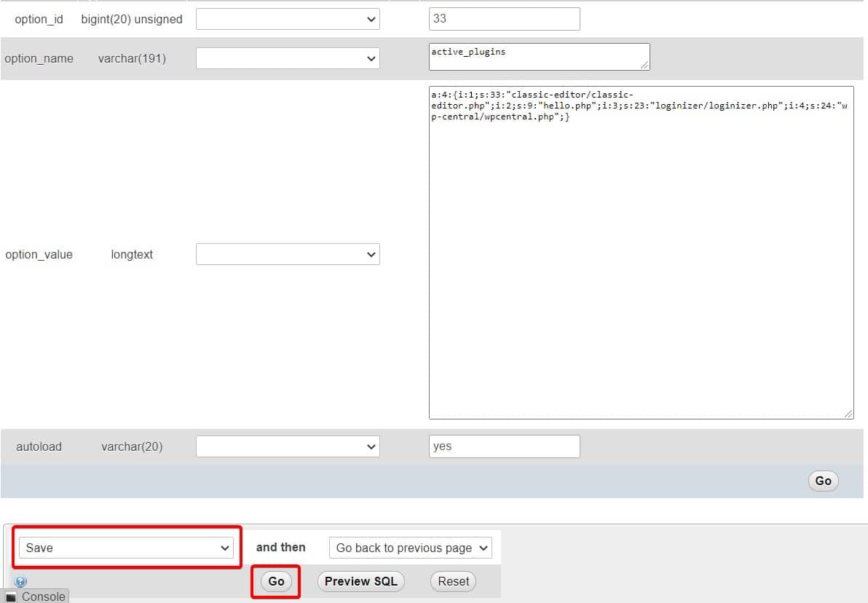Select the autoload field containing yes

tap(504, 446)
